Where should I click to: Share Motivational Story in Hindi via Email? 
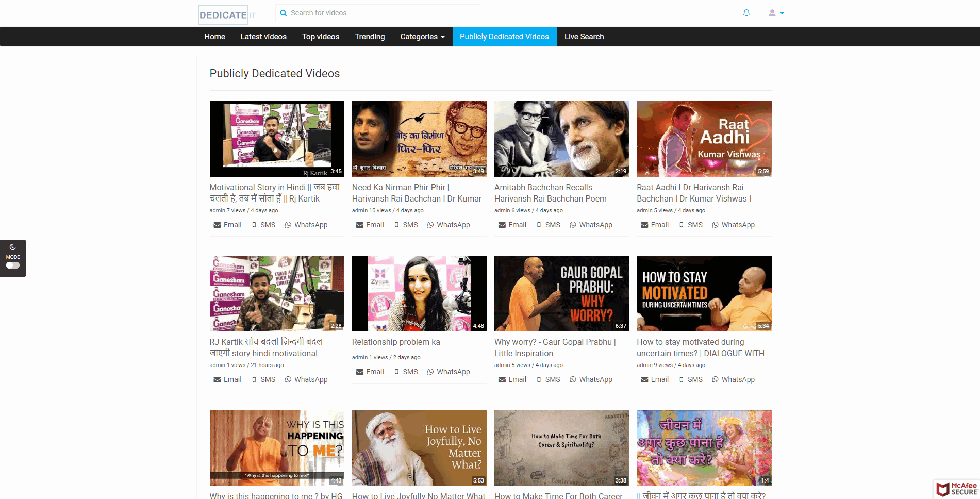pos(227,225)
